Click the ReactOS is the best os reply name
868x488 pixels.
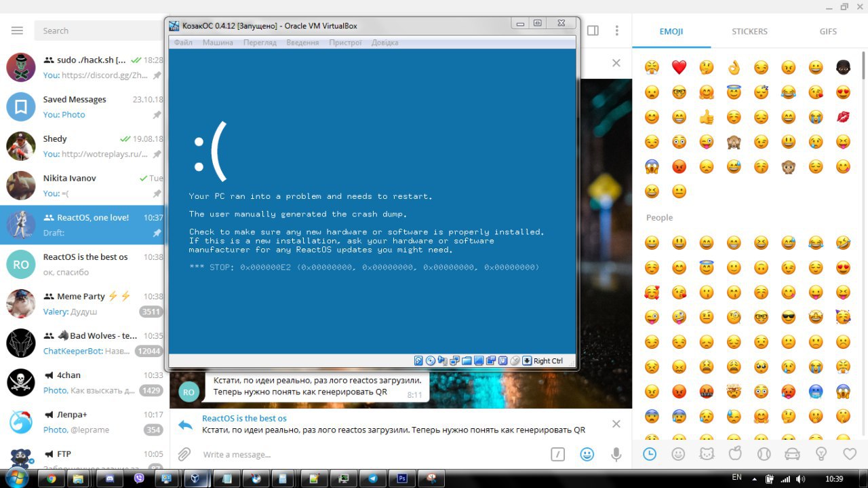click(x=244, y=418)
